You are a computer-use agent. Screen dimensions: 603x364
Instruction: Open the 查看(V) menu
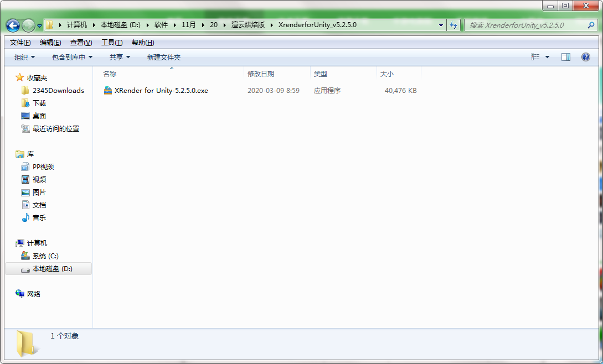(x=81, y=42)
